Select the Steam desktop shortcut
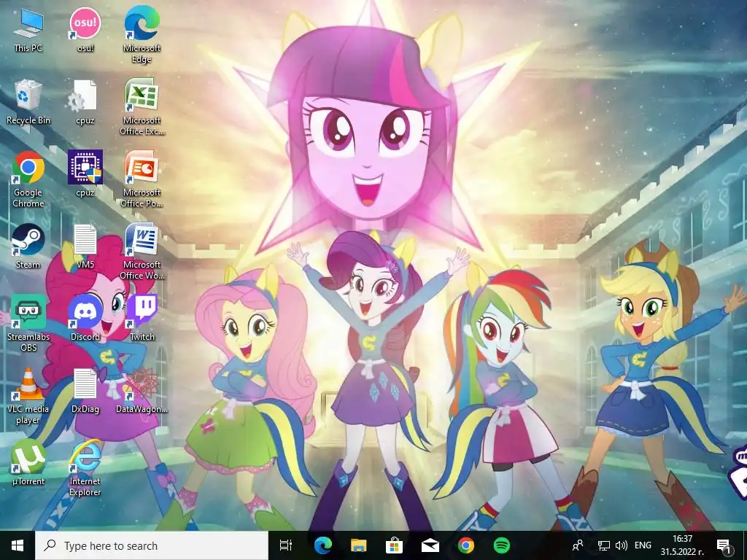Viewport: 747px width, 560px height. (28, 246)
